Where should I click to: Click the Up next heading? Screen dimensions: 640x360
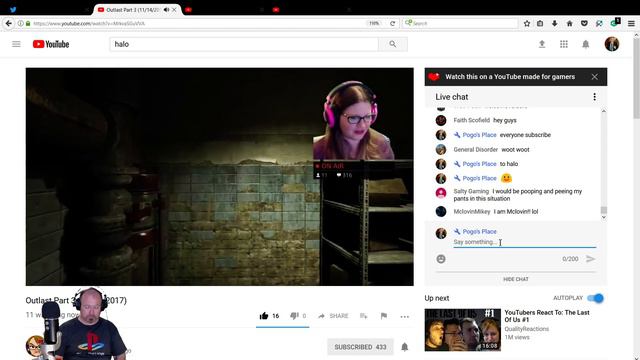(437, 298)
